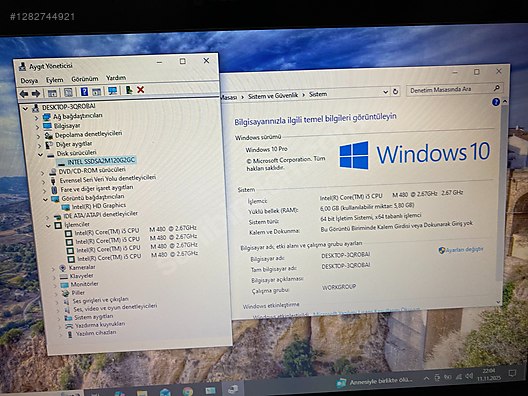Select the first Intel Core i5 CPU M 480 entry
This screenshot has height=396, width=528.
coord(135,231)
